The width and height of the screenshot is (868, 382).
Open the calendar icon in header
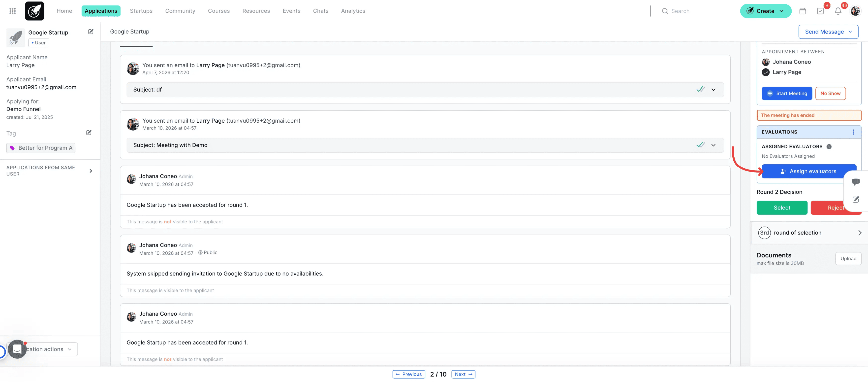coord(803,11)
